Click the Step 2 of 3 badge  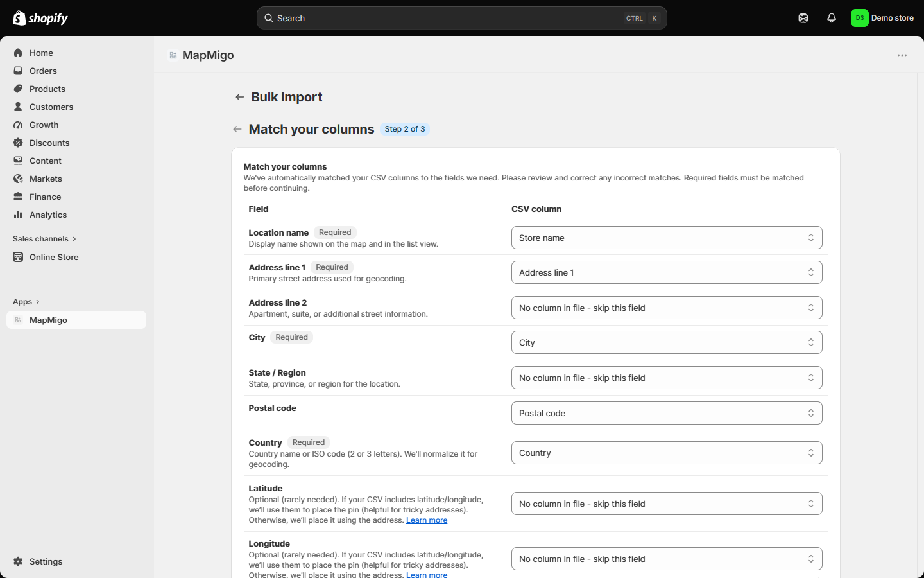405,129
